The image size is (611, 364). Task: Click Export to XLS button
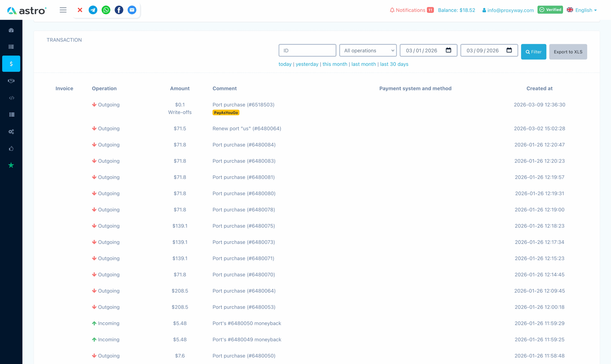point(568,52)
